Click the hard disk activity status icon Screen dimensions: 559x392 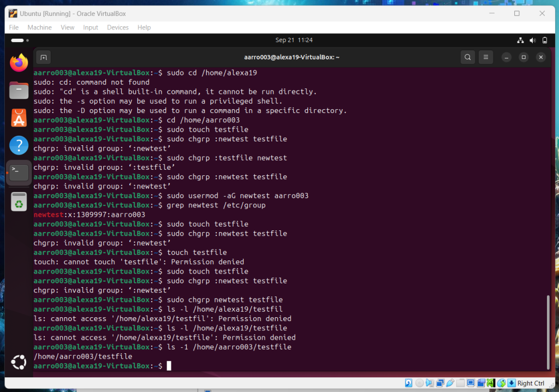[x=409, y=383]
